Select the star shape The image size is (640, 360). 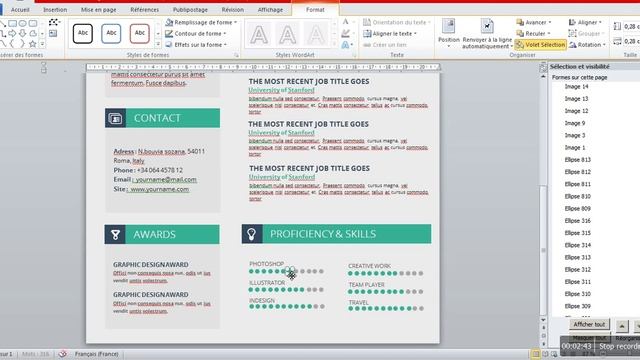[x=33, y=44]
